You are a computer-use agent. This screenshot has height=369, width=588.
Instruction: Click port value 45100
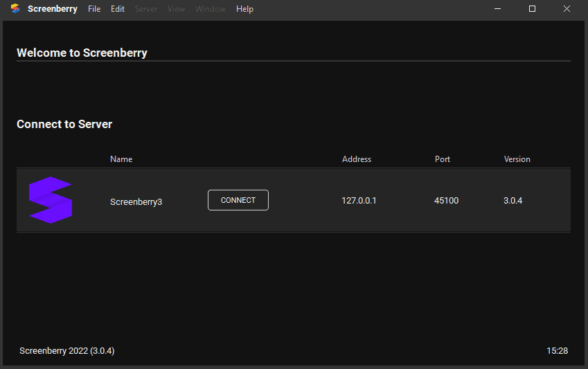[446, 201]
